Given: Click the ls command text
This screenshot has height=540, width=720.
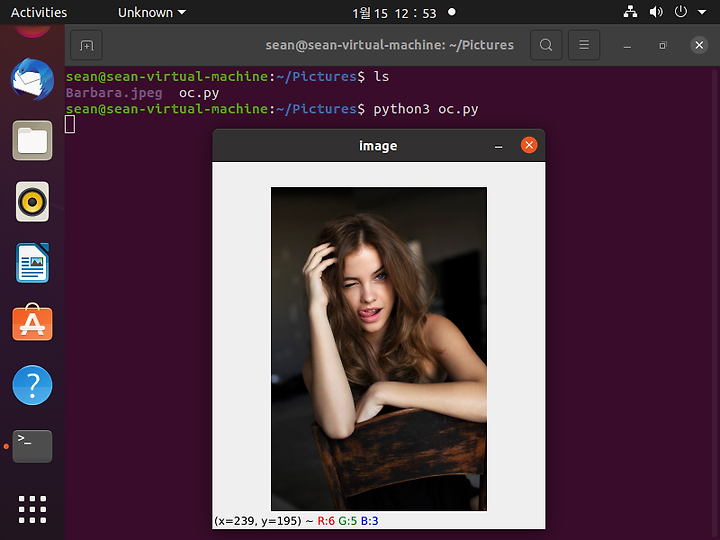Looking at the screenshot, I should click(381, 76).
